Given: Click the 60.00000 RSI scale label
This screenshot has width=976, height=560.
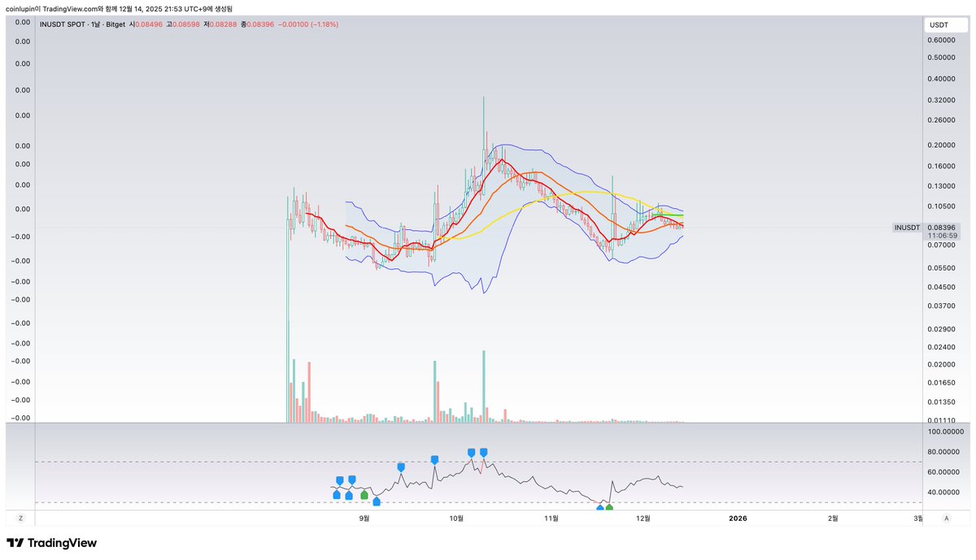Looking at the screenshot, I should click(x=943, y=471).
